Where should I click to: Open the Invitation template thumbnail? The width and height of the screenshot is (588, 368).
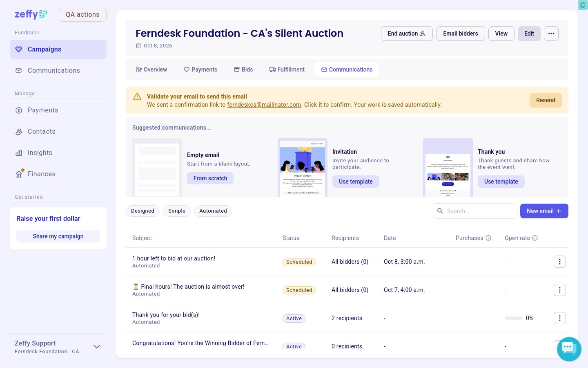click(x=303, y=168)
